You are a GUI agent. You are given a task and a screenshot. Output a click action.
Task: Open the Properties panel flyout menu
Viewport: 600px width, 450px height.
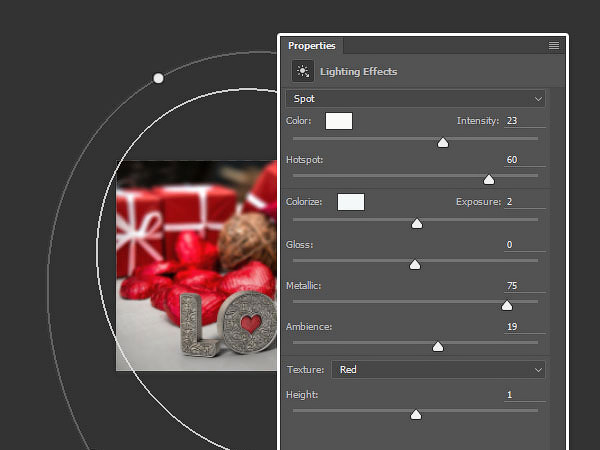pos(553,46)
